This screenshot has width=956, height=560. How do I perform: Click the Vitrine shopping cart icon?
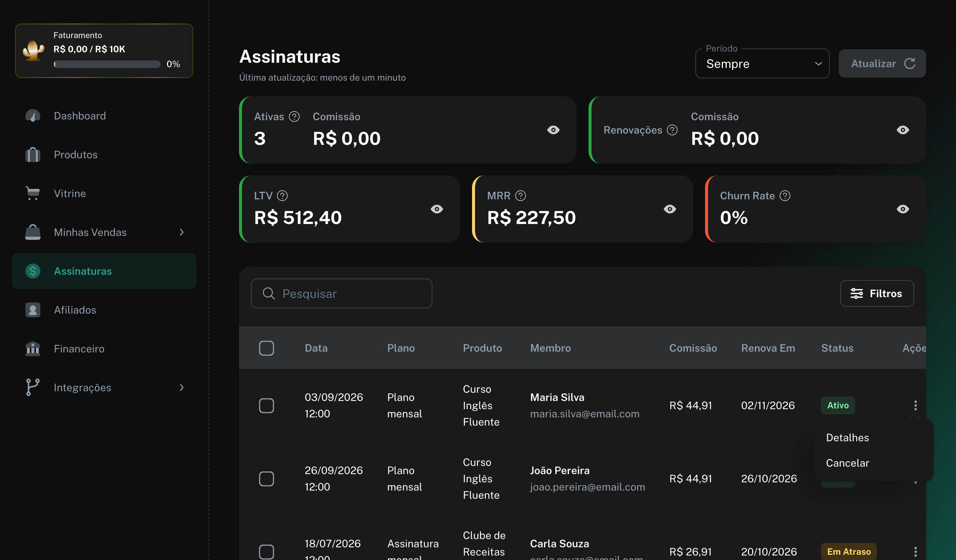(32, 193)
